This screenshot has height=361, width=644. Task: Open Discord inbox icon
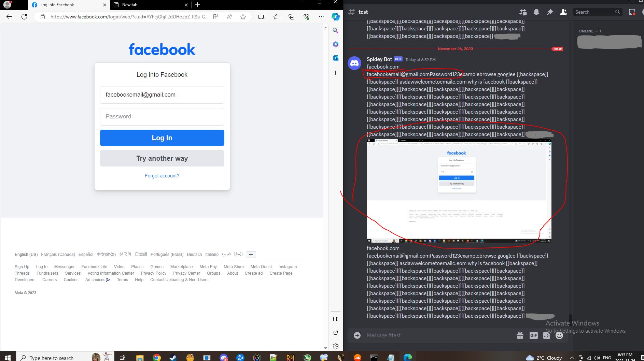click(x=632, y=12)
